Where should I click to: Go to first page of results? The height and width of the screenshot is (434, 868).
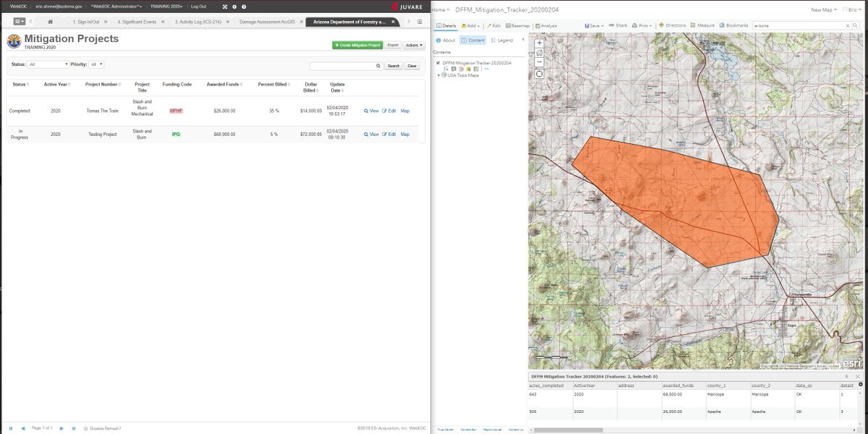coord(11,428)
